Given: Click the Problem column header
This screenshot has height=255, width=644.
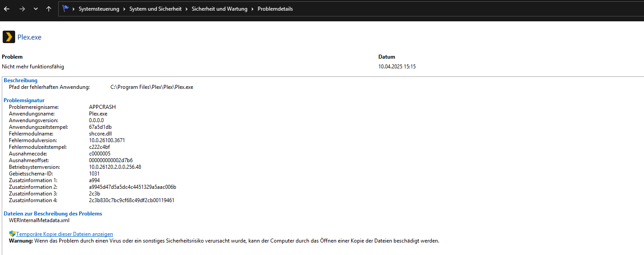Looking at the screenshot, I should 12,57.
